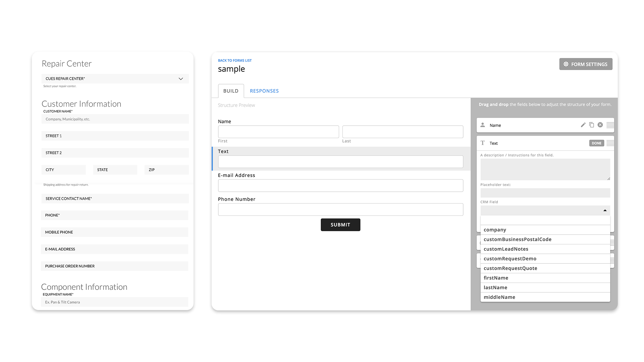Click the Street 1 field
Screen dimensions: 644x362
point(115,136)
